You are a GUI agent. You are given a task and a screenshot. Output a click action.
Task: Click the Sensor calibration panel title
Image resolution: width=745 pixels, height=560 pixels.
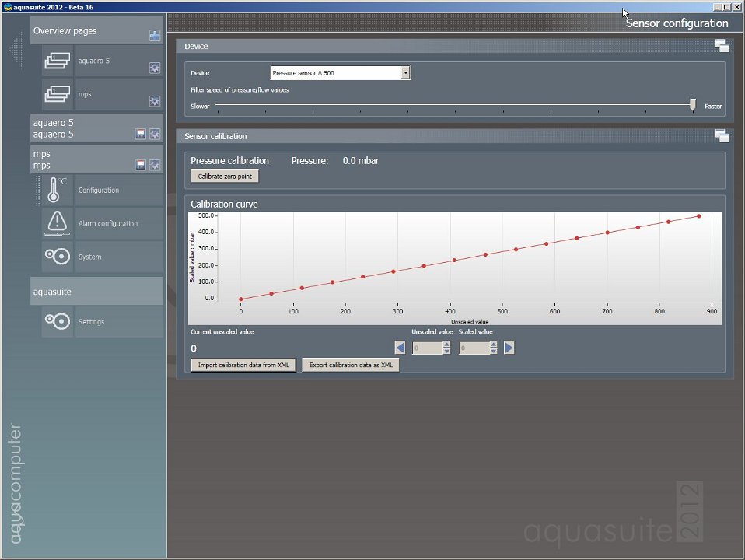pyautogui.click(x=215, y=136)
